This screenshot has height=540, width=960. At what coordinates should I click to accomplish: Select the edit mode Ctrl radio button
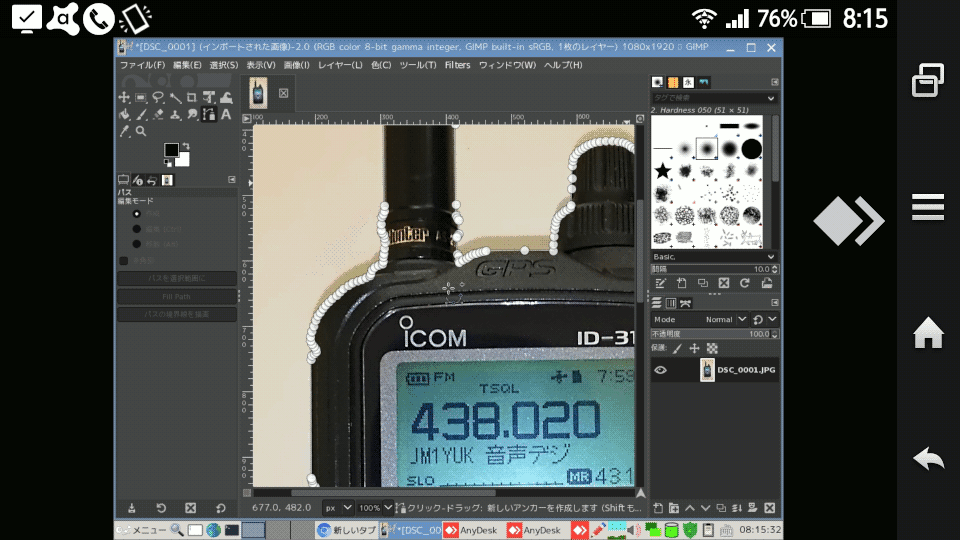(x=137, y=229)
